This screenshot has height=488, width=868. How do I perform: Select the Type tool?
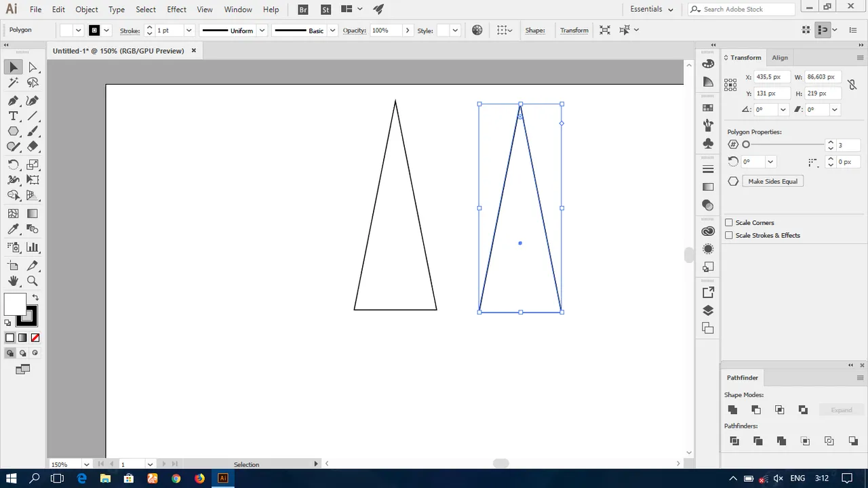point(13,116)
